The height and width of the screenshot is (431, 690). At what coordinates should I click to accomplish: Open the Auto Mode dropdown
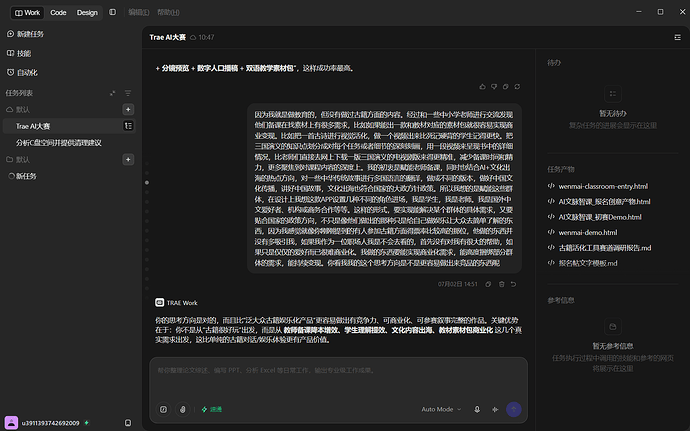point(441,409)
